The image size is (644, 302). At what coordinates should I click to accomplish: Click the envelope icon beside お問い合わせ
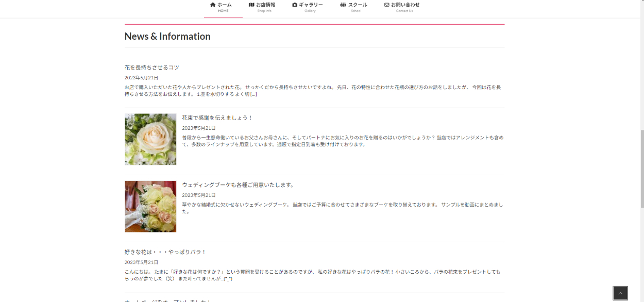click(387, 5)
